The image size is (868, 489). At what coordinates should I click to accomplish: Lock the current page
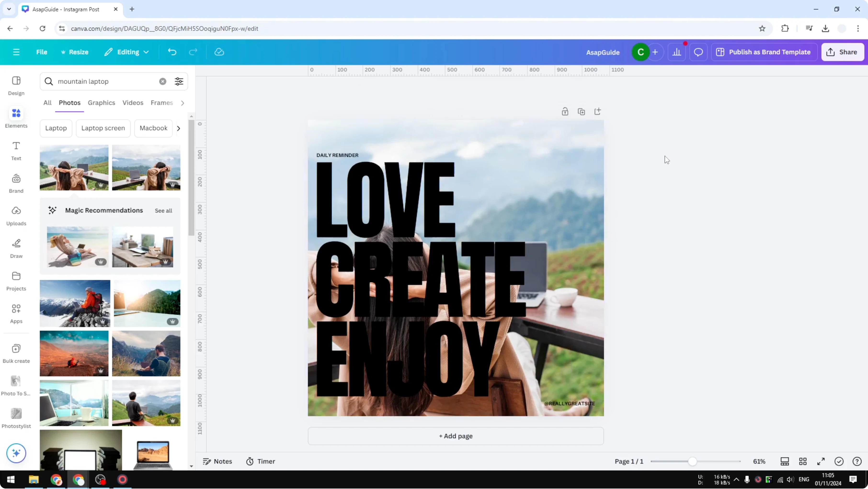pos(565,111)
